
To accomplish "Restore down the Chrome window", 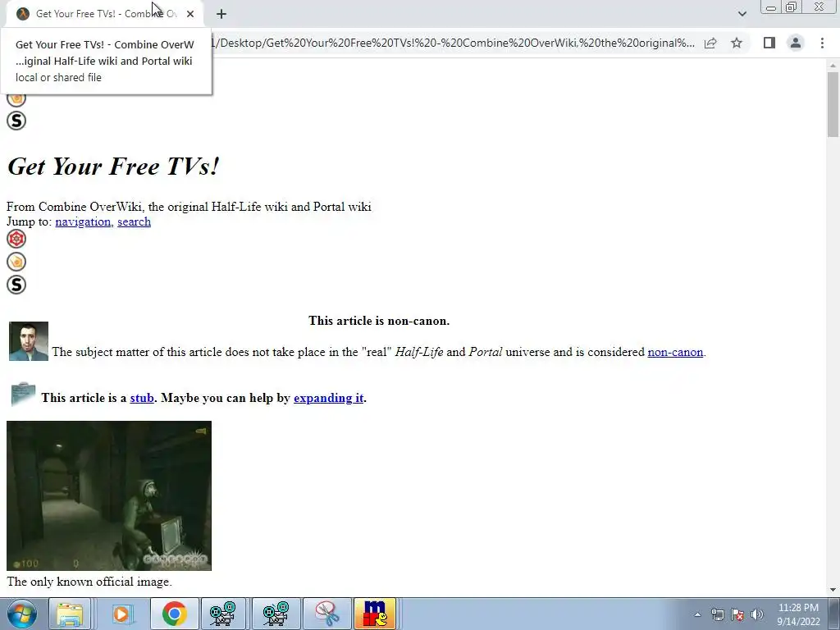I will coord(792,7).
